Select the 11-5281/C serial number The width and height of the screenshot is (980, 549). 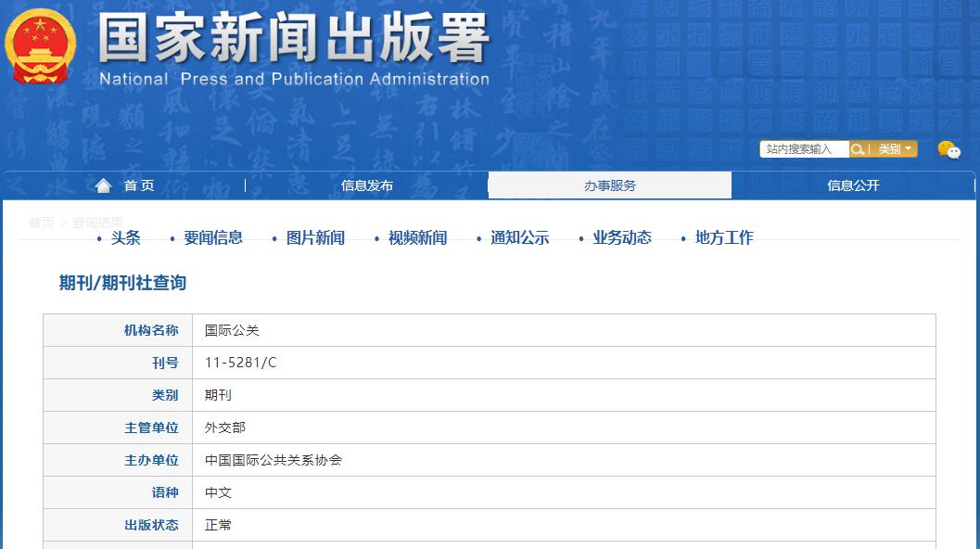point(241,363)
